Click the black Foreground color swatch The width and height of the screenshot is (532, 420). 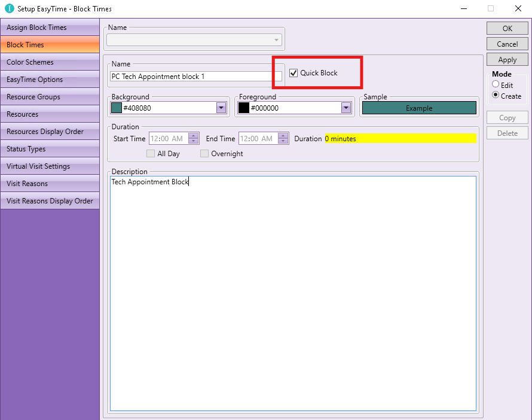coord(244,108)
